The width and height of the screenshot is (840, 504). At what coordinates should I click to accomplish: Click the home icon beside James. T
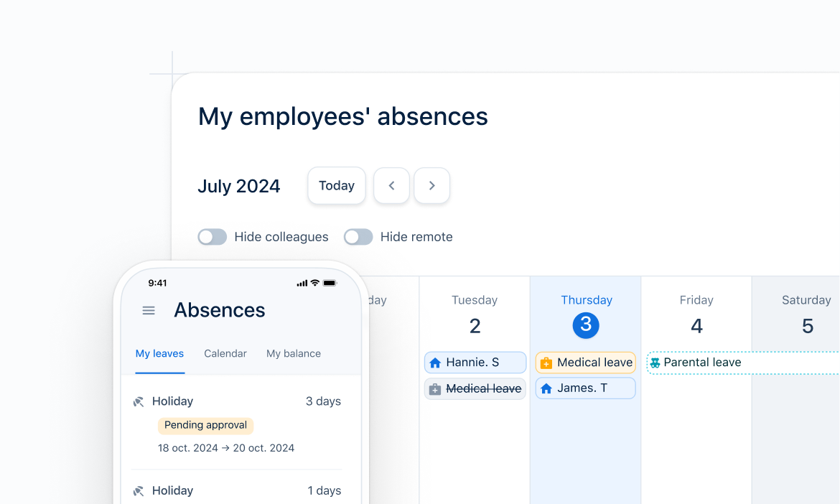pyautogui.click(x=546, y=388)
